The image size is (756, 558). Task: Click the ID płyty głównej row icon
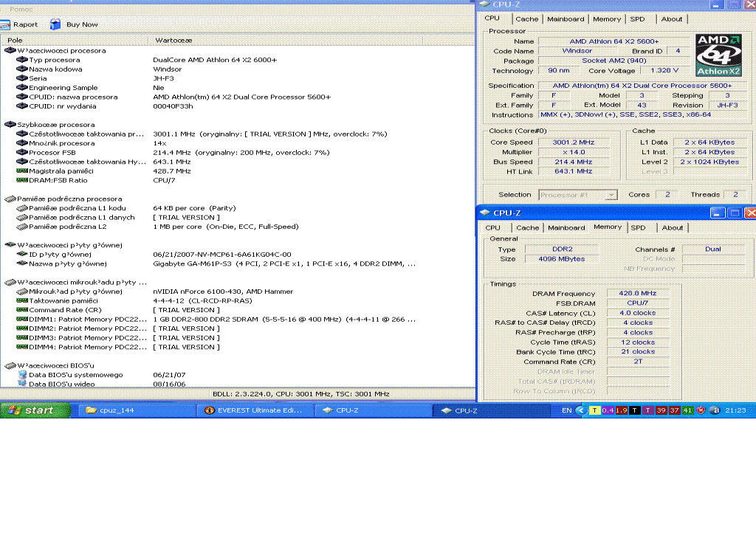[x=21, y=254]
